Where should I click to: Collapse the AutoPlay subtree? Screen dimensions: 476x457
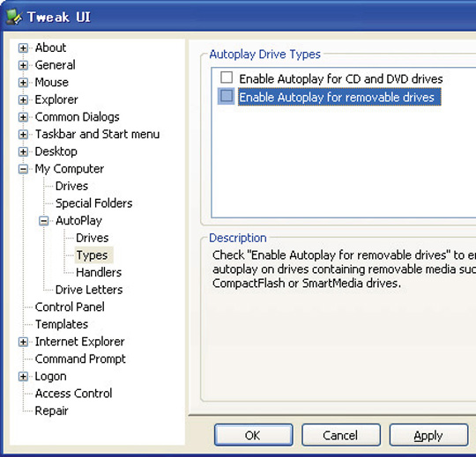[x=44, y=221]
